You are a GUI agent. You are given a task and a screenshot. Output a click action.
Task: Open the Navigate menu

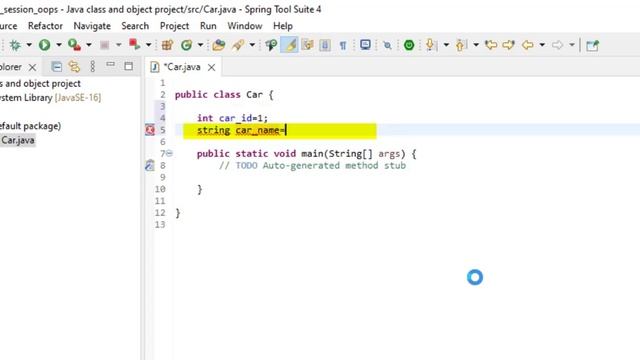coord(92,26)
